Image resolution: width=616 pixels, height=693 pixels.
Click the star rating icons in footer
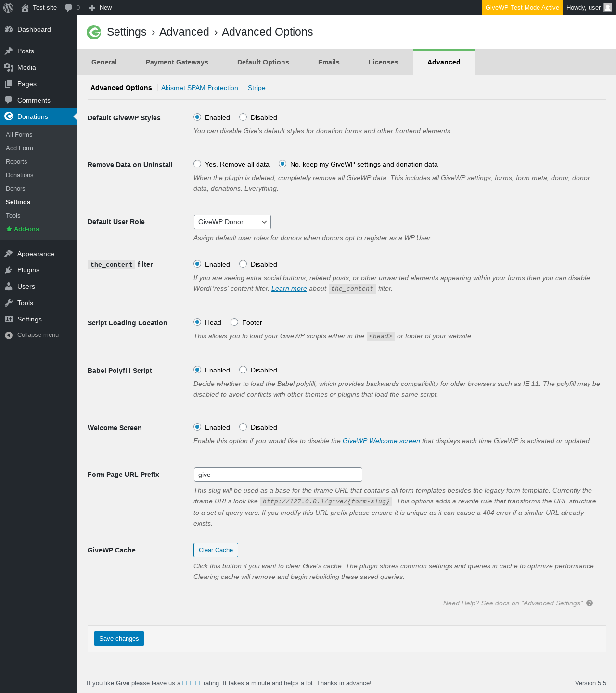pos(192,683)
